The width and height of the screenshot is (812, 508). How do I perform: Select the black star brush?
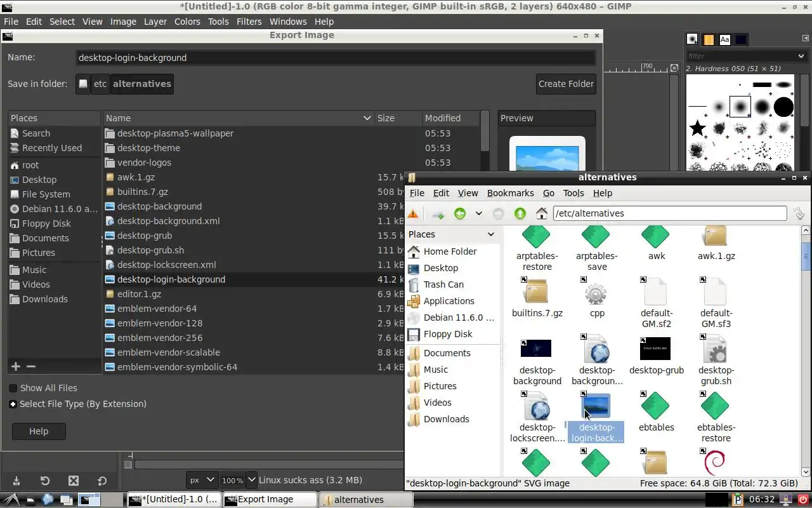698,128
